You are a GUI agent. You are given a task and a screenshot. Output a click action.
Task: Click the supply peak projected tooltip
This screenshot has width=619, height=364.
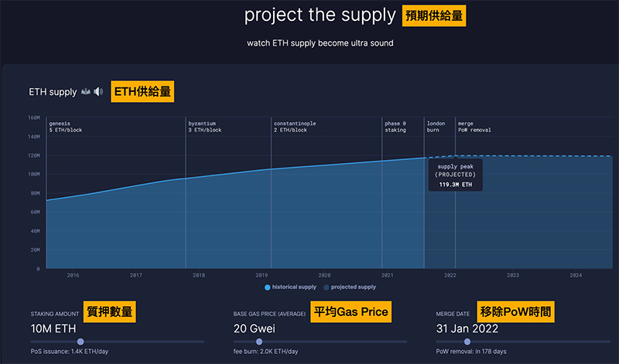456,175
